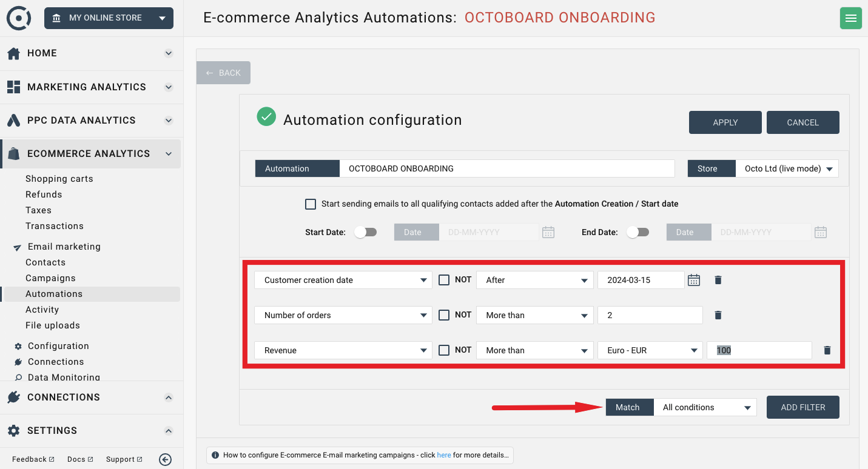The height and width of the screenshot is (469, 868).
Task: Open More than dropdown for Revenue
Action: pyautogui.click(x=535, y=350)
